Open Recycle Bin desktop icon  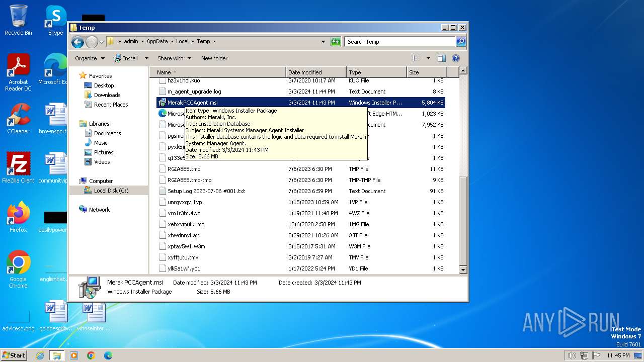(x=18, y=20)
